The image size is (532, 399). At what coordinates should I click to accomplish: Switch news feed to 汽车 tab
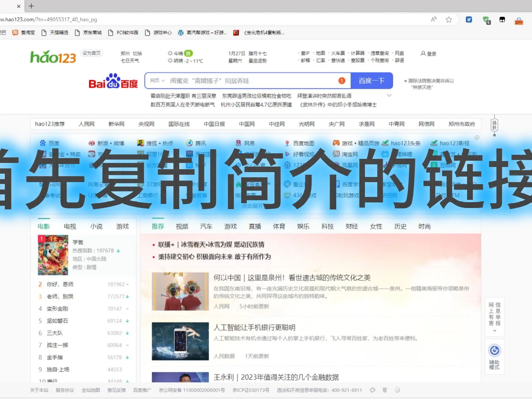coord(206,226)
